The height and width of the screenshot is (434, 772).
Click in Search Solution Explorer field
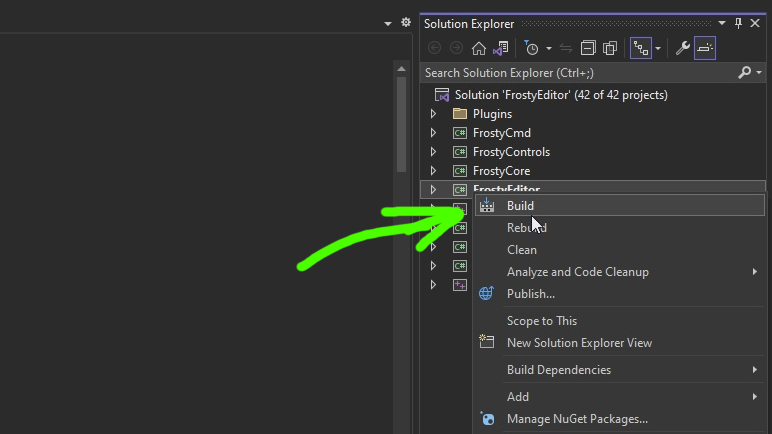click(579, 73)
